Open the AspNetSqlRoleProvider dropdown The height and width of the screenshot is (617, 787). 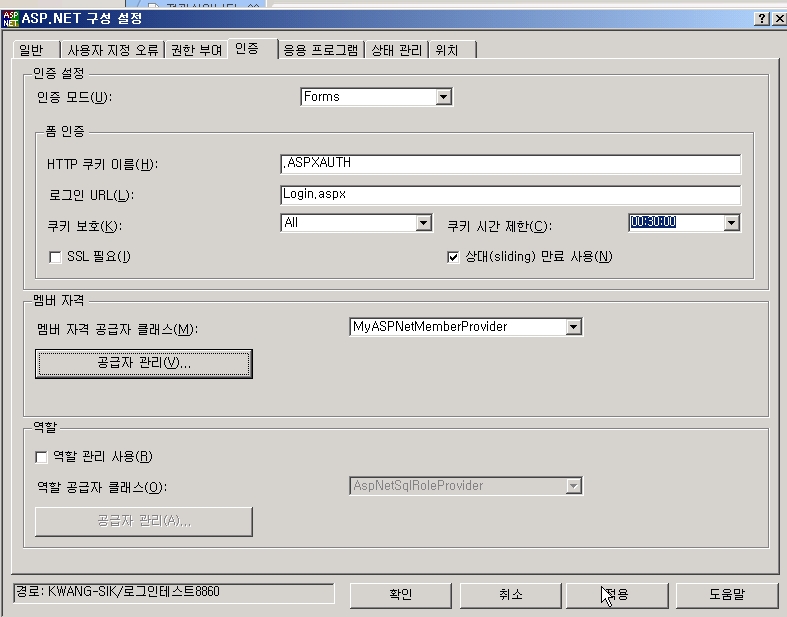574,485
